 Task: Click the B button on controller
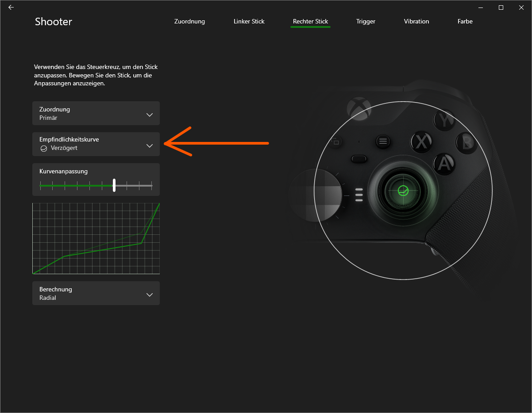click(466, 142)
